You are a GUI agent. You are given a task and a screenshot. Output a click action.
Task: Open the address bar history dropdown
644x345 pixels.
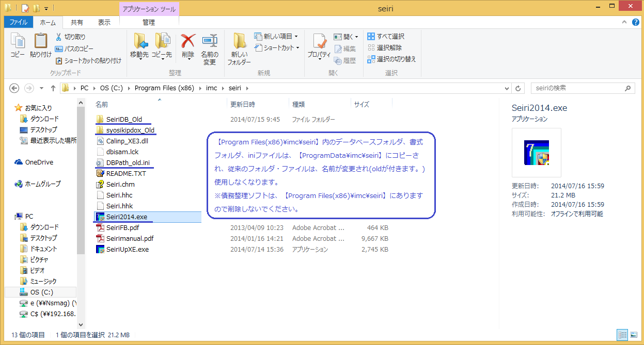[507, 88]
